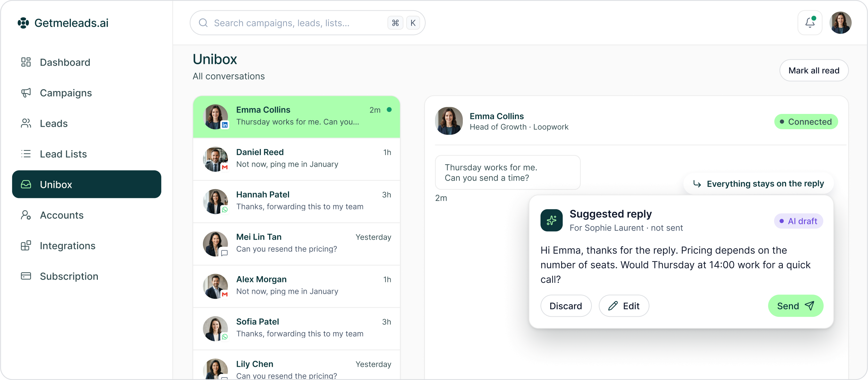Click Gmail badge on Daniel Reed avatar
This screenshot has width=868, height=380.
[225, 167]
